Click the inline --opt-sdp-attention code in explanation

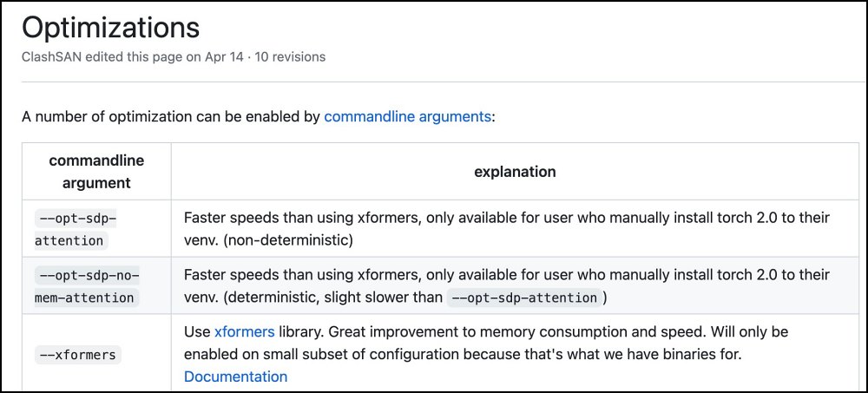tap(523, 298)
